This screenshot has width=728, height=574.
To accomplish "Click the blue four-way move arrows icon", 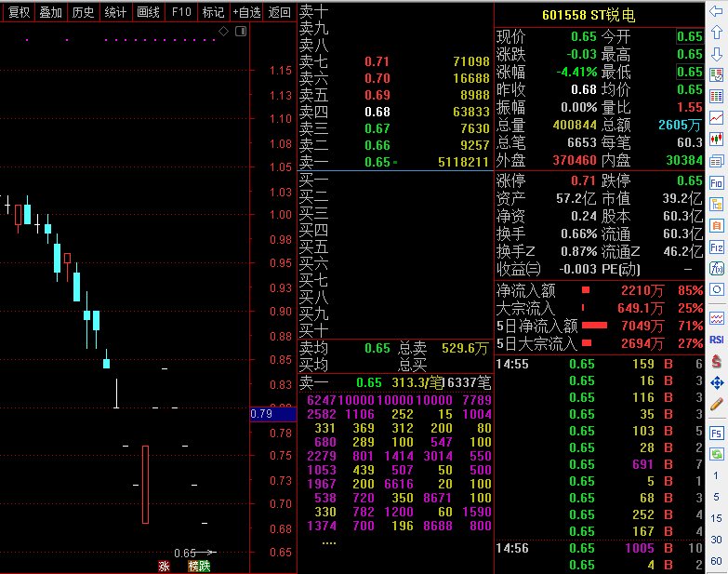I will tap(717, 382).
